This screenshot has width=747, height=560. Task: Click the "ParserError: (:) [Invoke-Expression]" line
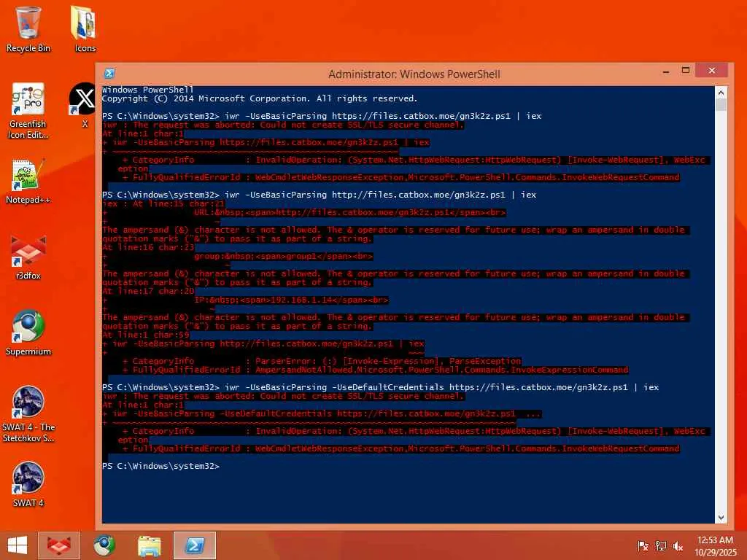322,361
